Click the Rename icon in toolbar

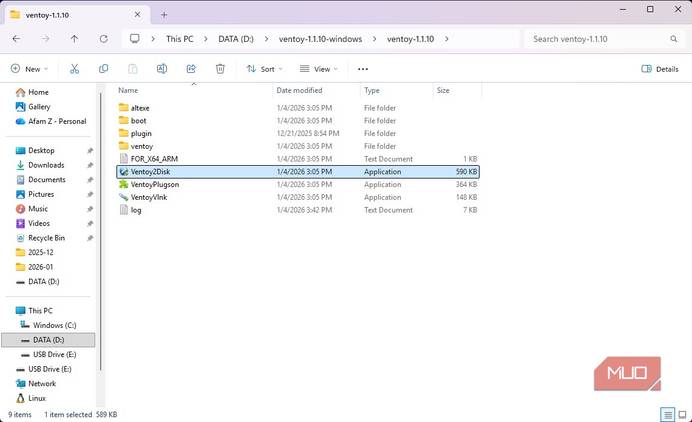(162, 69)
